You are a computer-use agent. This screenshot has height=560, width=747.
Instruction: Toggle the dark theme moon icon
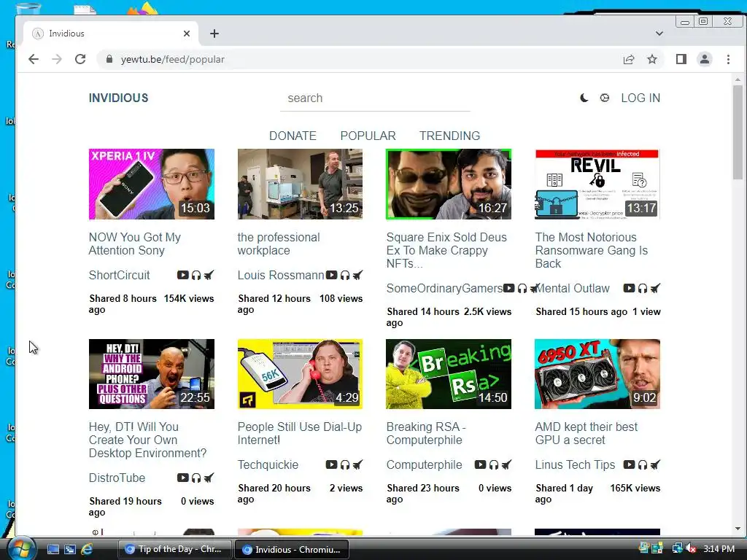coord(584,98)
